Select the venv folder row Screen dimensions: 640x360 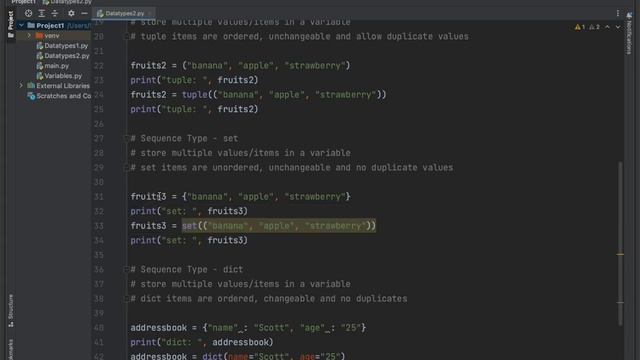[x=54, y=36]
